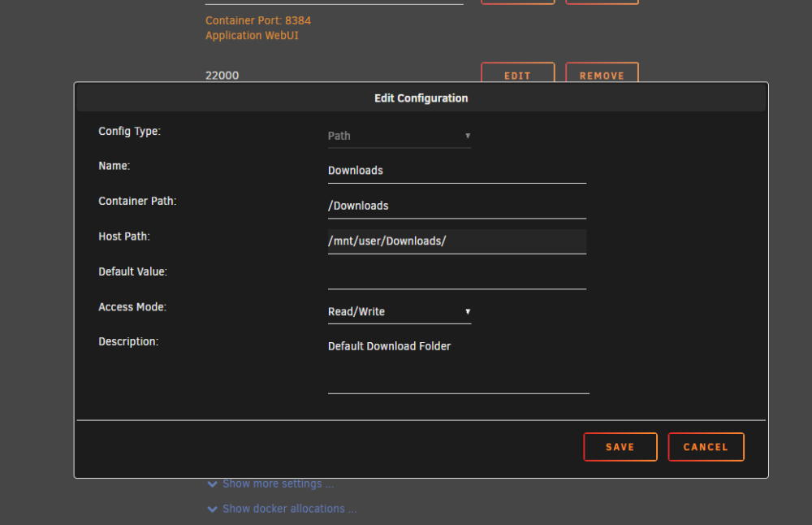Save the edited configuration

(x=620, y=447)
